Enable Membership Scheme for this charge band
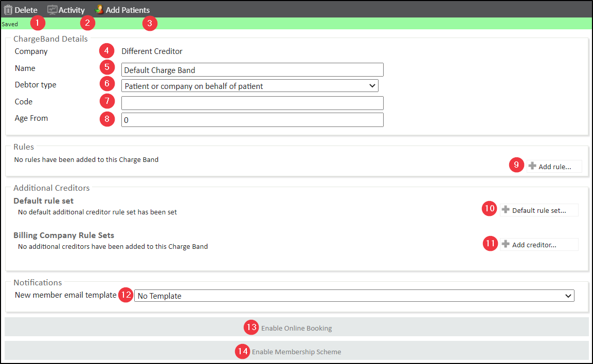Viewport: 593px width, 364px height. (296, 352)
